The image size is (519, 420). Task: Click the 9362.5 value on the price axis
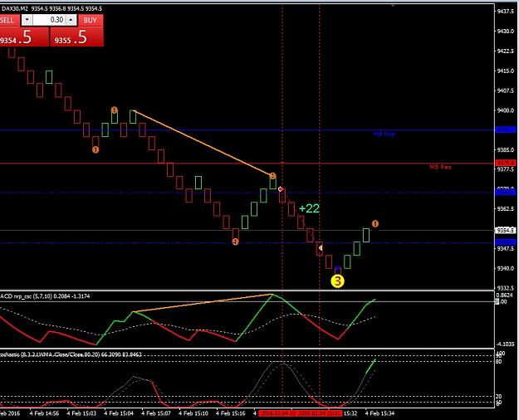[x=506, y=209]
